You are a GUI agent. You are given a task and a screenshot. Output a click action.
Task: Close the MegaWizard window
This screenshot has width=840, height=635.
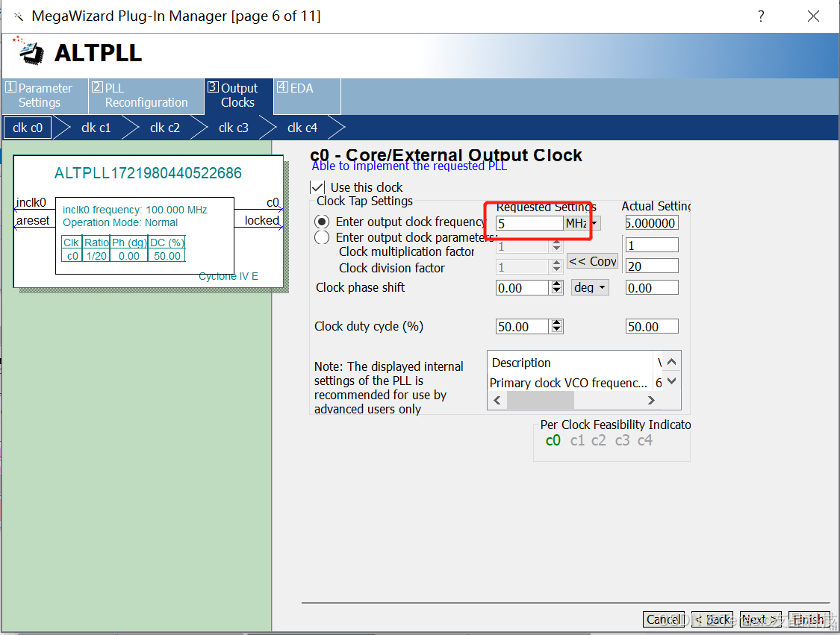click(x=813, y=16)
